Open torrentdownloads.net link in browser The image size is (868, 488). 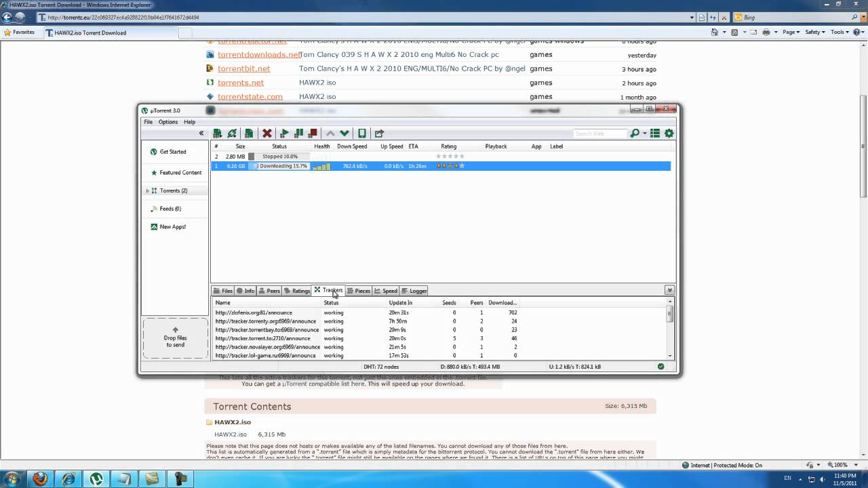point(259,55)
